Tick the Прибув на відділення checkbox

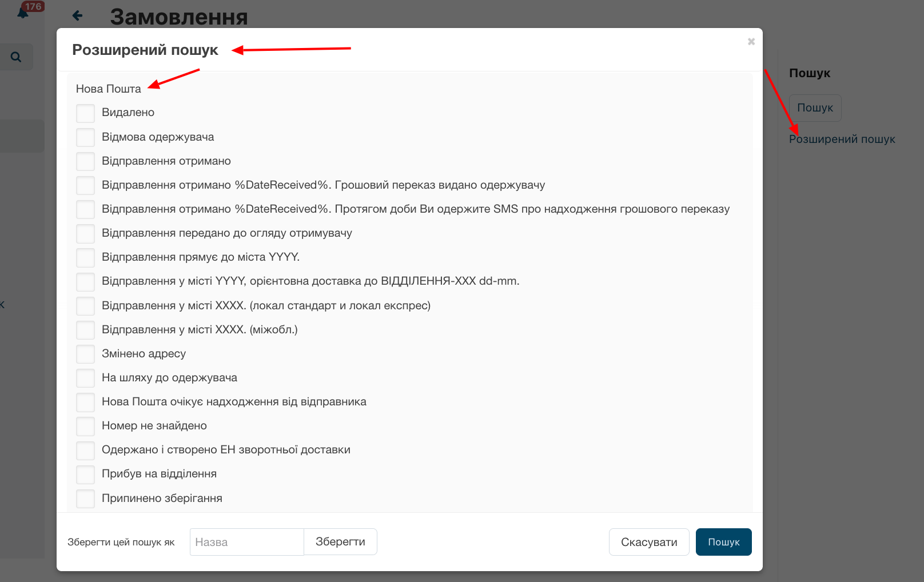[86, 475]
